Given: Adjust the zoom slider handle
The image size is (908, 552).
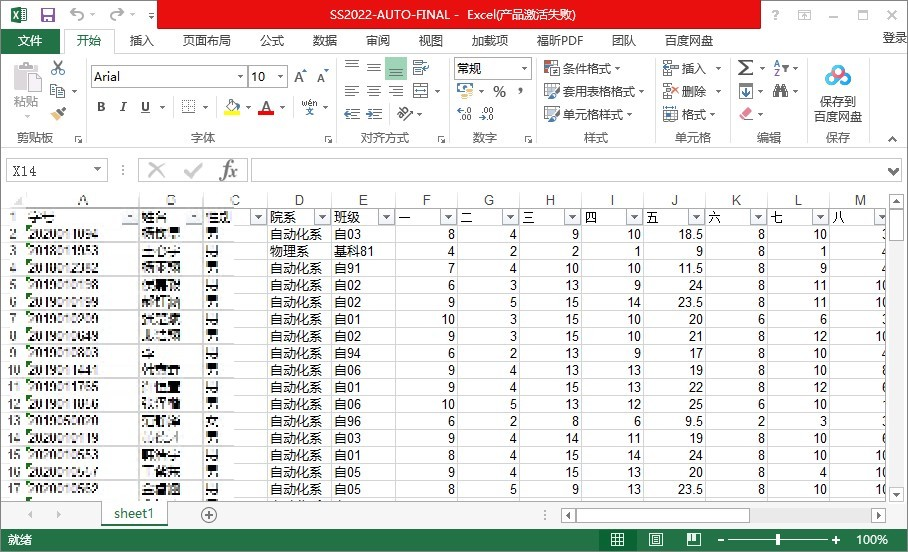Looking at the screenshot, I should [778, 540].
